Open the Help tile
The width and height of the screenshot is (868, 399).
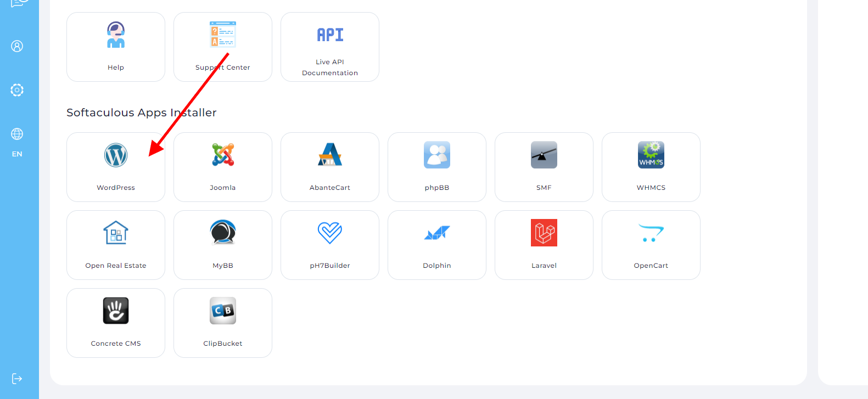point(116,47)
